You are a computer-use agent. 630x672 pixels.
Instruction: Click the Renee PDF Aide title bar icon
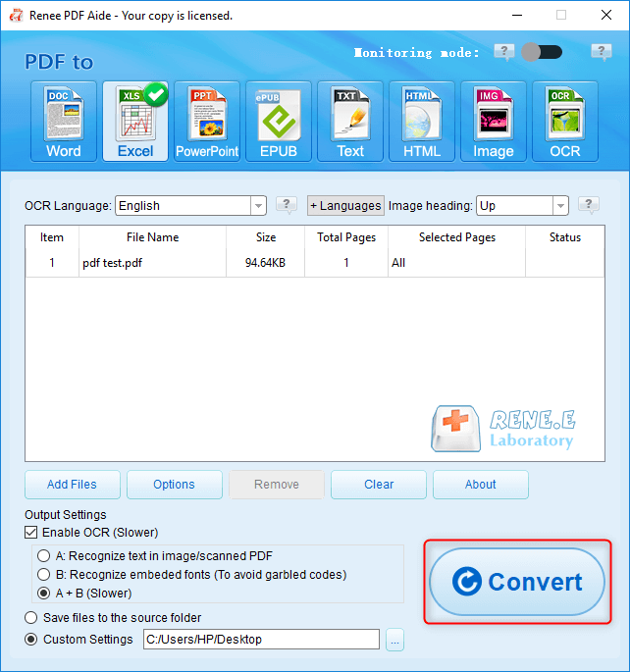(x=17, y=16)
